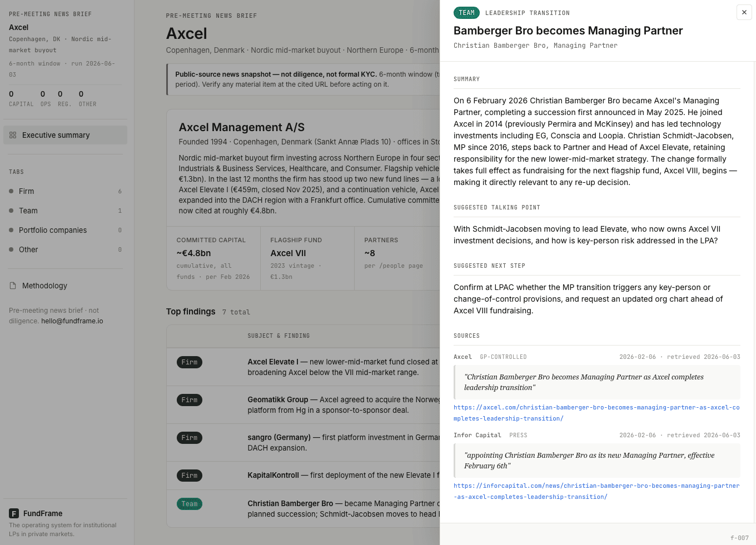Open the sangro (Germany) finding row

(x=303, y=443)
